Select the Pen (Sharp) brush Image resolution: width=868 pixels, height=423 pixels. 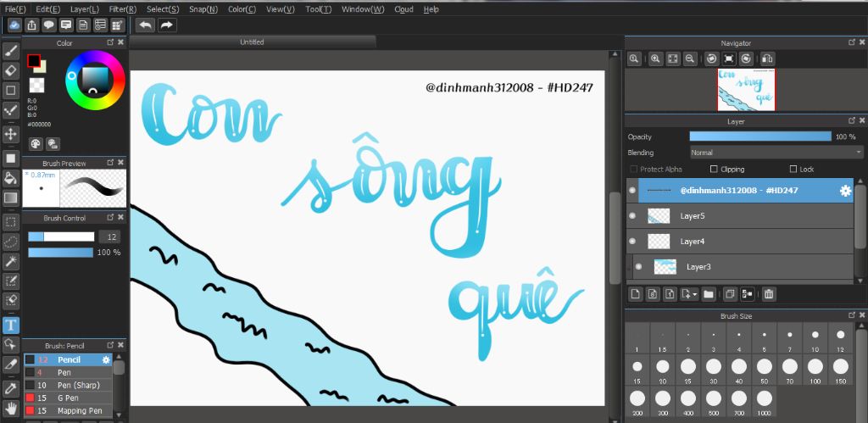pyautogui.click(x=68, y=386)
